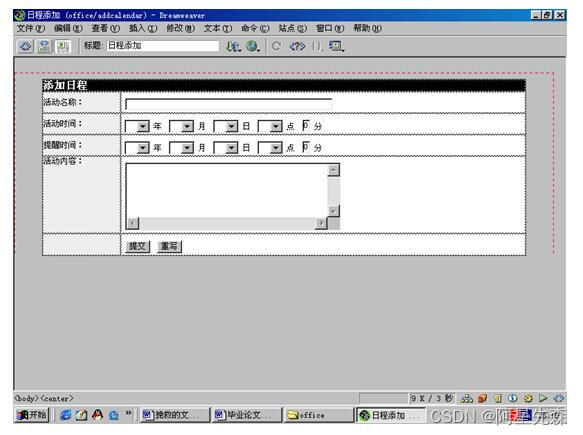Click the 标题 title field containing 日程添加
Screen dimensions: 583x435
(x=162, y=46)
